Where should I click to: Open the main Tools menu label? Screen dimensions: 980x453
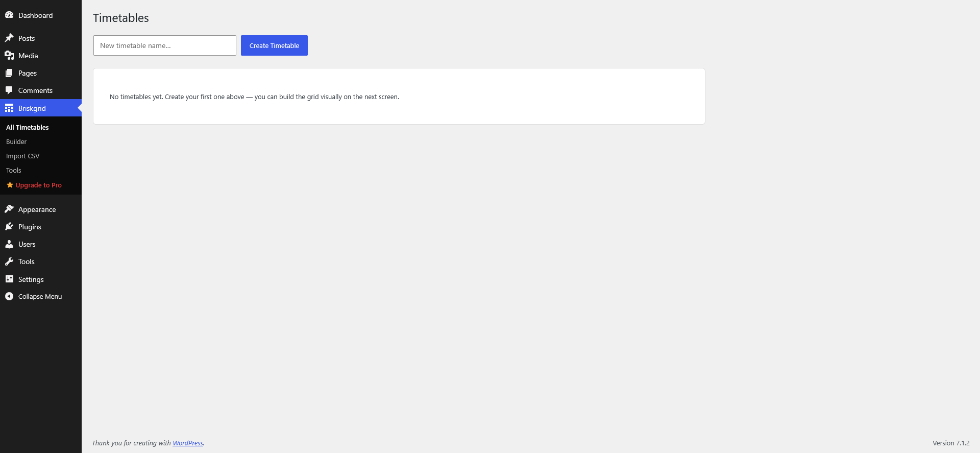pos(27,261)
